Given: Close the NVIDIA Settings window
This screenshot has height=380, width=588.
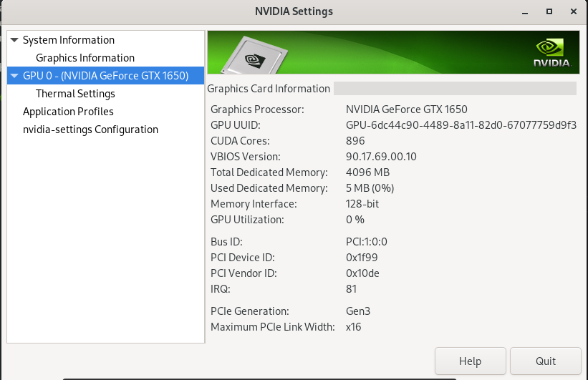Looking at the screenshot, I should (574, 11).
